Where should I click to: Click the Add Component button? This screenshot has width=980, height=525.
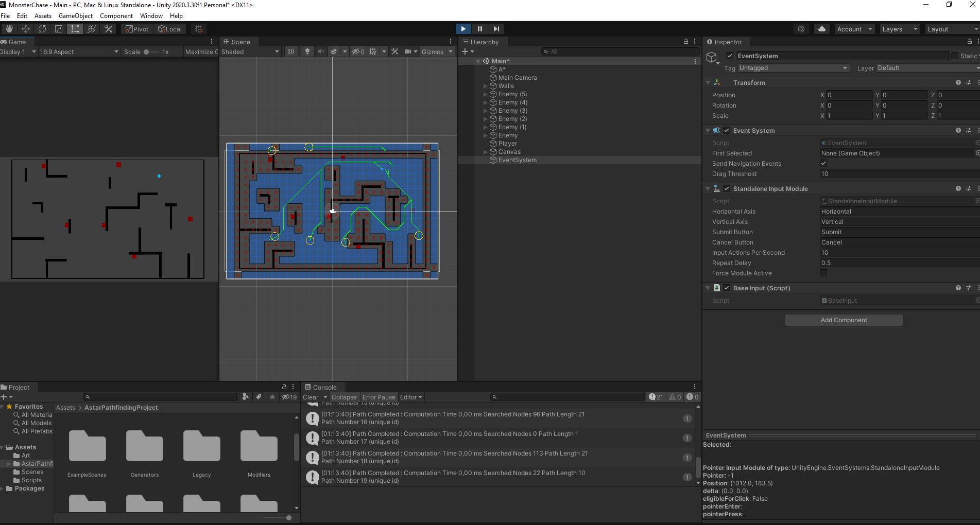click(844, 320)
